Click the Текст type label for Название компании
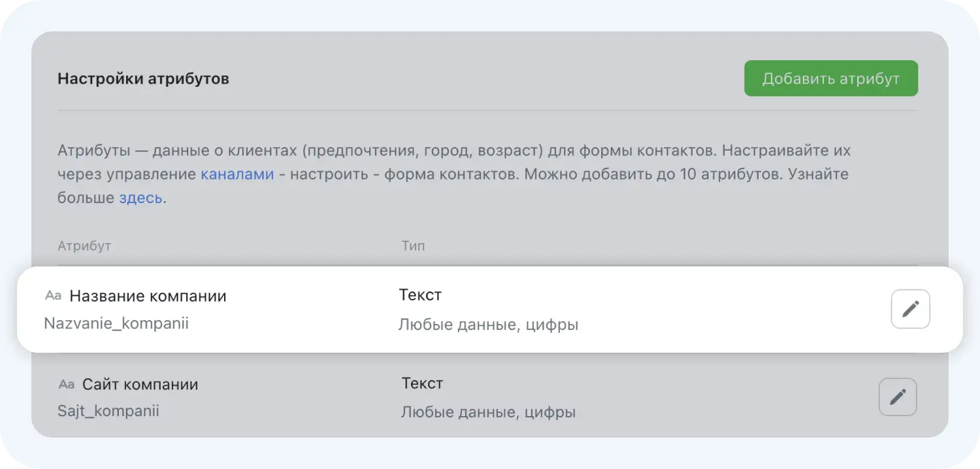Screen dimensions: 980x469 (x=420, y=295)
